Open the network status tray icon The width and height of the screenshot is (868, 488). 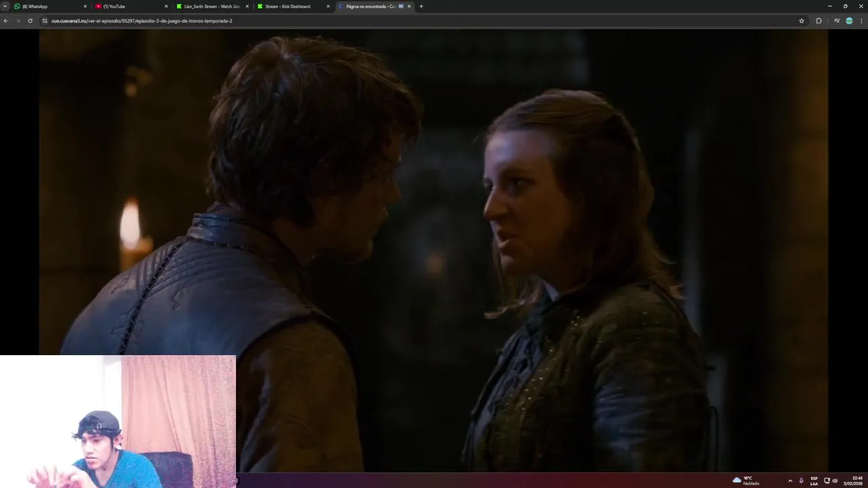pyautogui.click(x=827, y=481)
